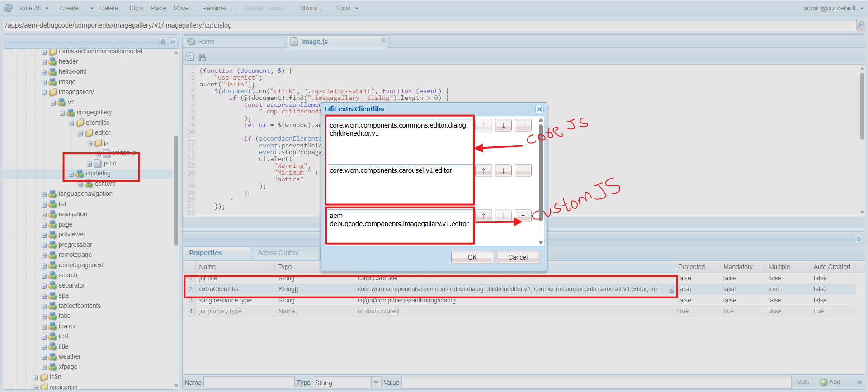Collapse the cq:dialog tree node
This screenshot has height=392, width=868.
point(71,174)
